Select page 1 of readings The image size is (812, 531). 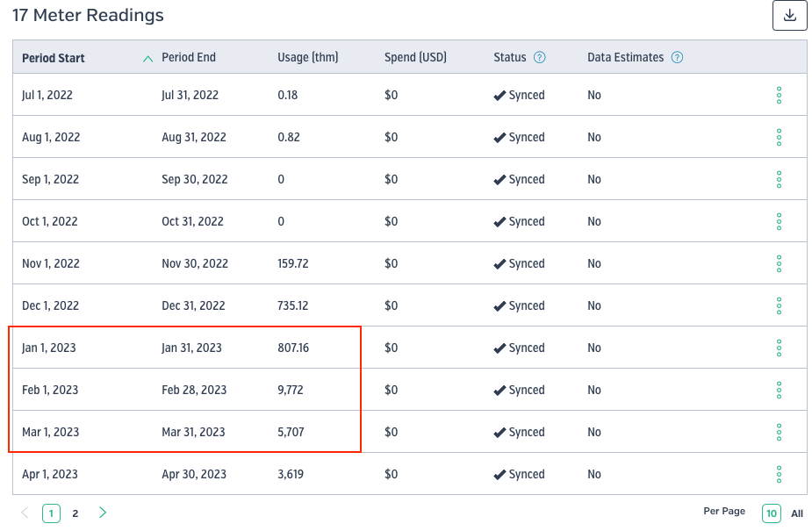[51, 513]
